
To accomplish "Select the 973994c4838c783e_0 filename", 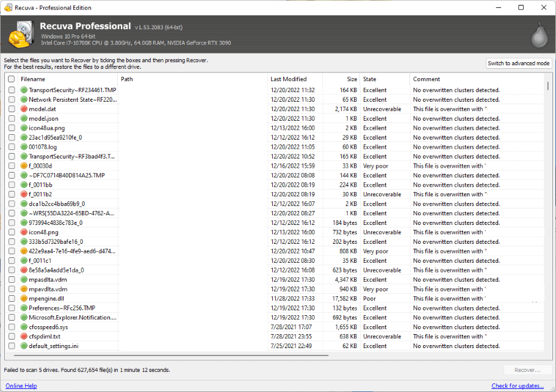I will point(56,223).
